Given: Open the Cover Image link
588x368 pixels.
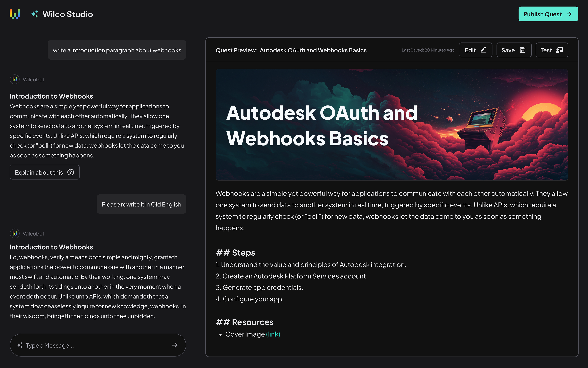Looking at the screenshot, I should (x=273, y=334).
